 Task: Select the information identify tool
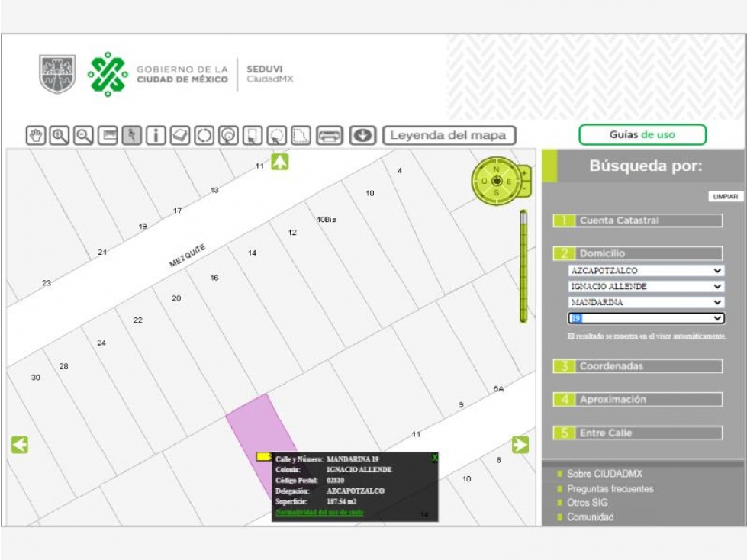point(156,135)
